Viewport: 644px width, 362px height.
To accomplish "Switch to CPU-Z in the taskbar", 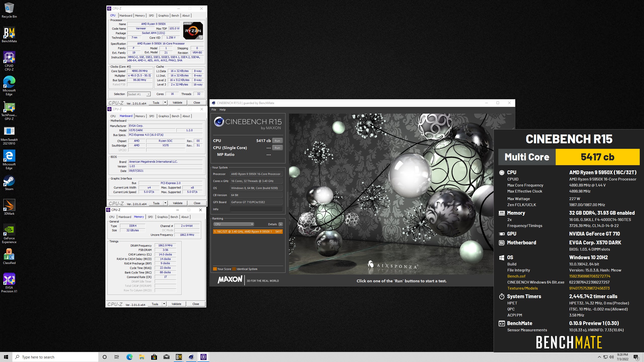I will tap(203, 357).
